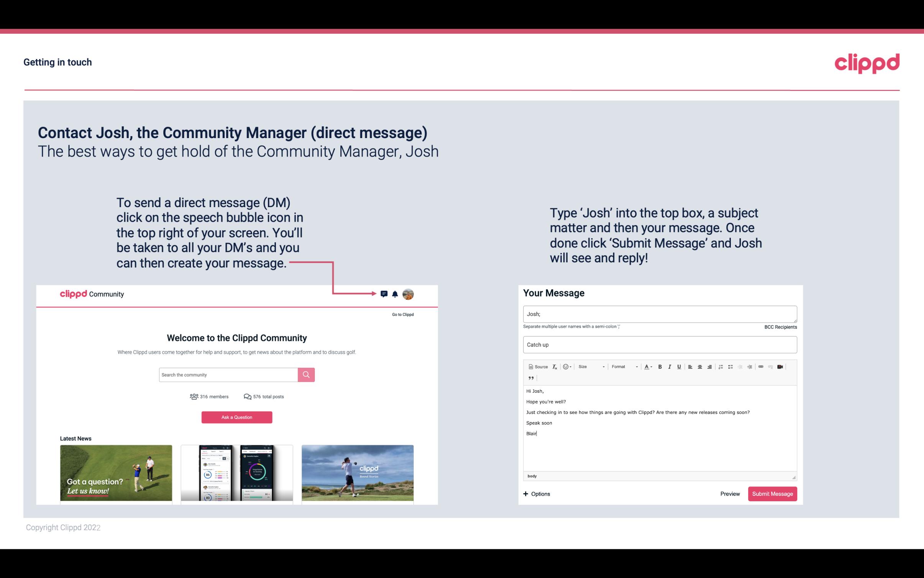
Task: Click the user profile avatar icon
Action: pos(408,294)
